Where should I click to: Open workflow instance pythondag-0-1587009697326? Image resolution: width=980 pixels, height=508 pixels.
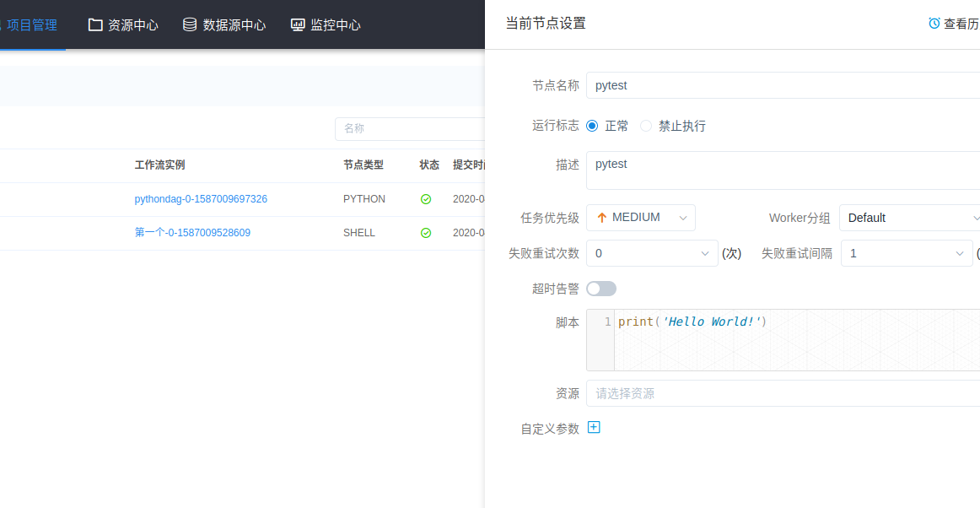201,199
